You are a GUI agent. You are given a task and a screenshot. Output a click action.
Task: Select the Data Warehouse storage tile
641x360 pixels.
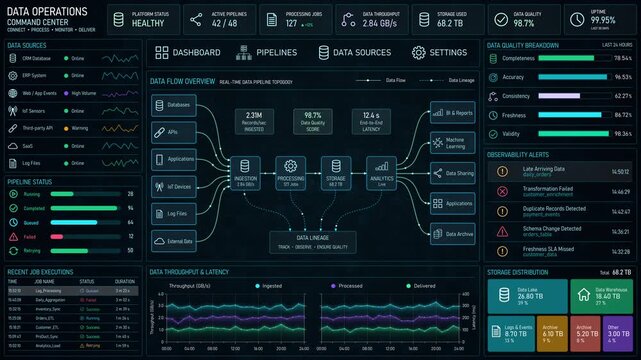[x=601, y=296]
